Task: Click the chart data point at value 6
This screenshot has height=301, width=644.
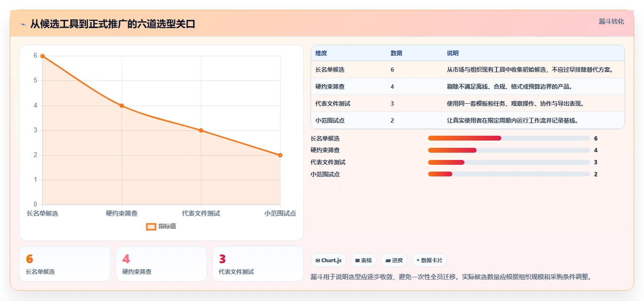Action: coord(42,56)
